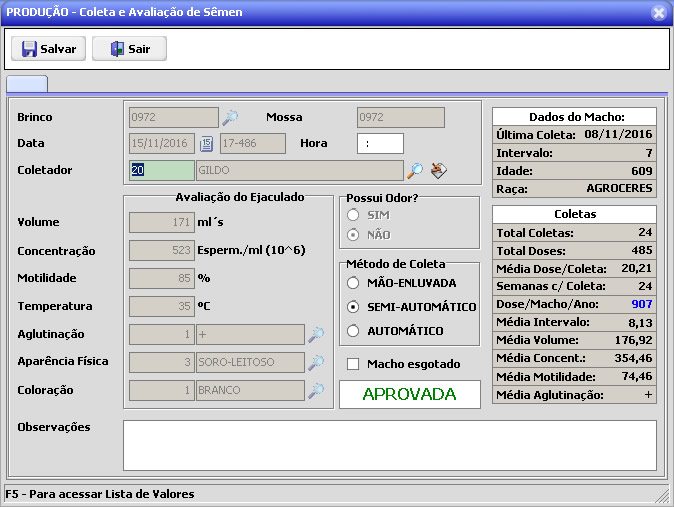The width and height of the screenshot is (674, 507).
Task: Click the Temperatura field showing 35
Action: (x=162, y=307)
